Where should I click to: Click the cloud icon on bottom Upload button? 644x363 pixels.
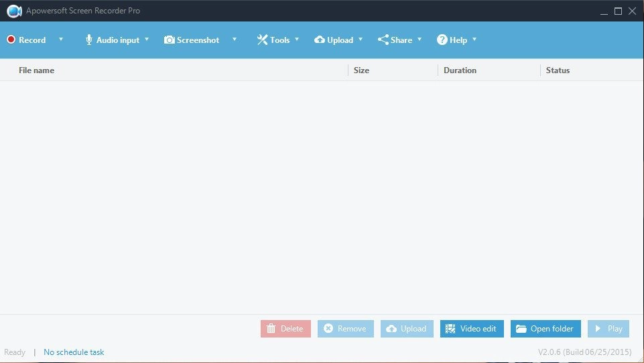pos(391,329)
